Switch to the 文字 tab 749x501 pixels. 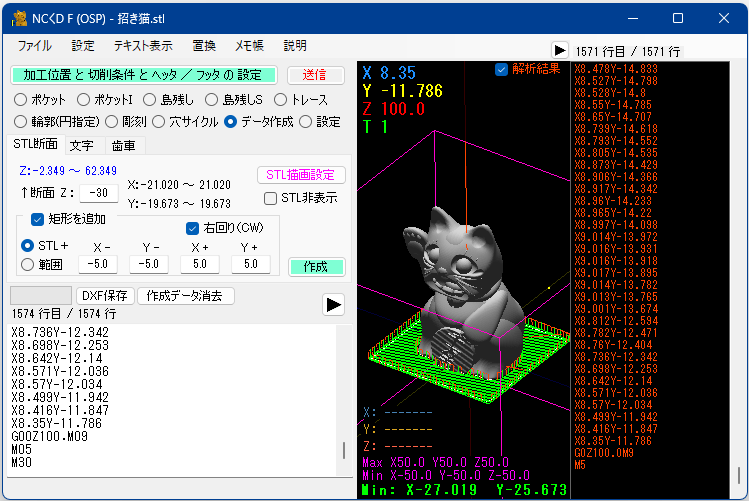[x=82, y=146]
